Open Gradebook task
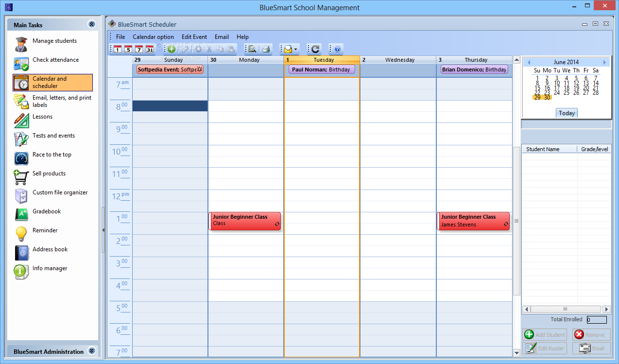 coord(52,215)
